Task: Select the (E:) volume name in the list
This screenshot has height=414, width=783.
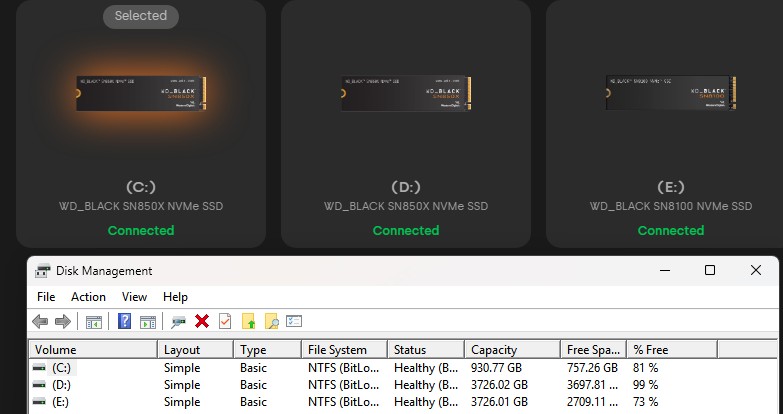Action: [x=60, y=402]
